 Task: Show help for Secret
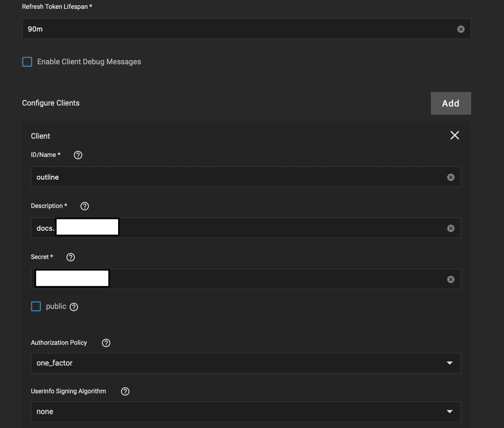[71, 257]
